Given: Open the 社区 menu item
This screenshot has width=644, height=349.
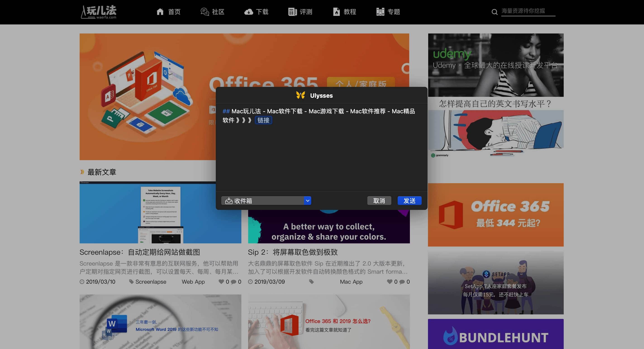Looking at the screenshot, I should [x=218, y=12].
